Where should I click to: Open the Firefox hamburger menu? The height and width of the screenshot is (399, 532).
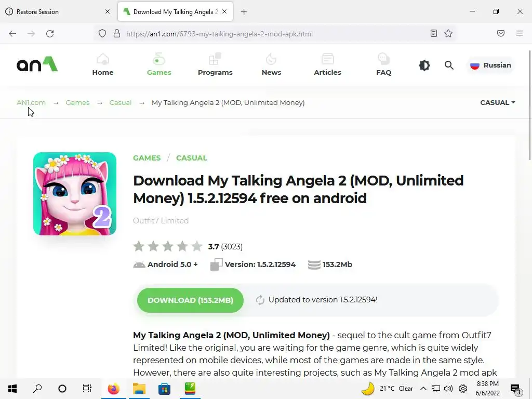click(520, 33)
